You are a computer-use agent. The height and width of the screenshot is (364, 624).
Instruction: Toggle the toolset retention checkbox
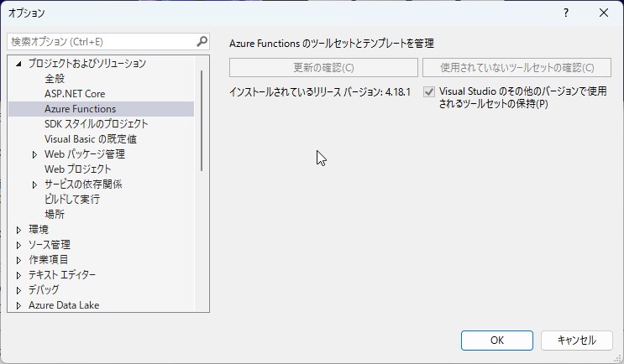(429, 91)
